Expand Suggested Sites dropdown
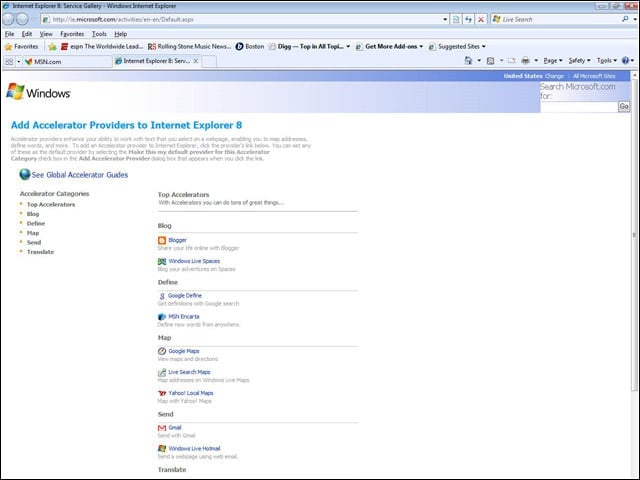 [484, 47]
